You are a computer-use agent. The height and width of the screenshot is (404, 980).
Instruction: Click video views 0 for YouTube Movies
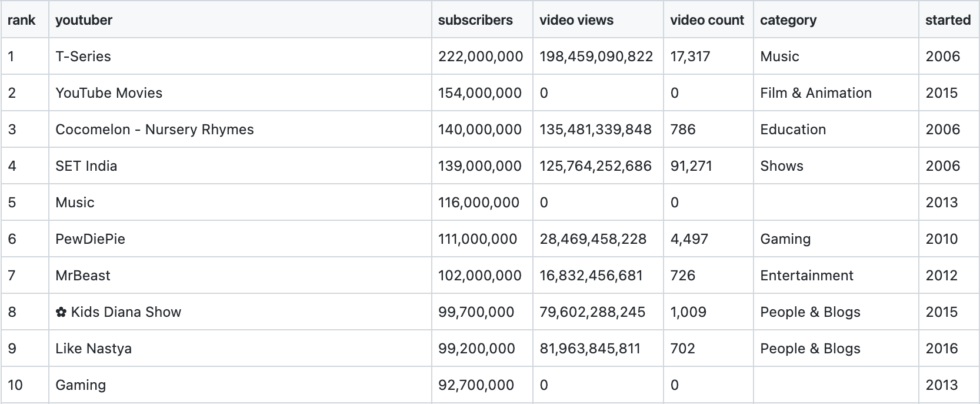(x=544, y=93)
